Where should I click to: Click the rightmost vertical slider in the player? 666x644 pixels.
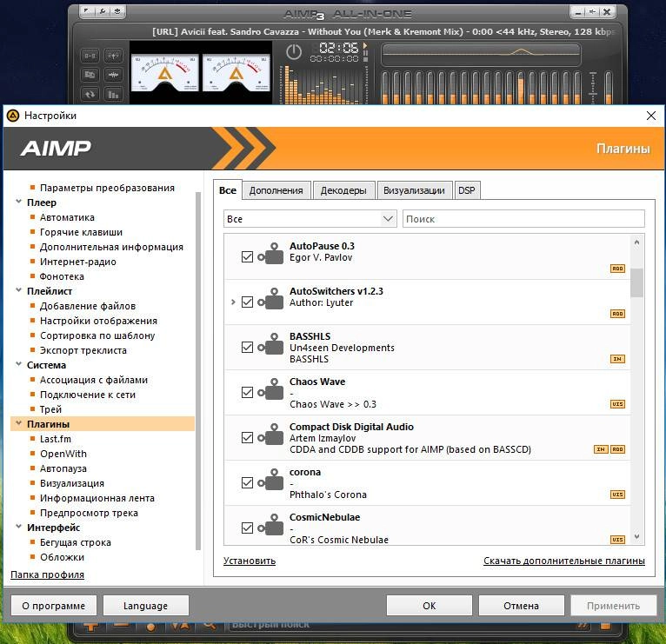coord(609,88)
